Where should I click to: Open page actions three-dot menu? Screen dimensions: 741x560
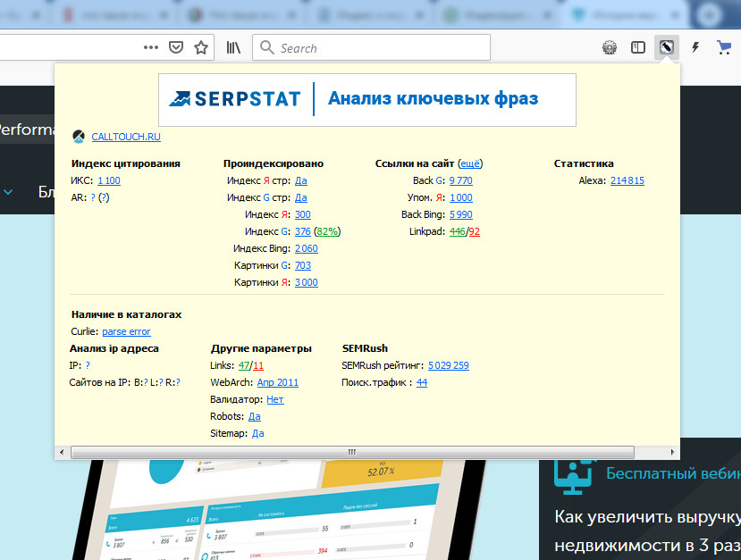coord(151,47)
